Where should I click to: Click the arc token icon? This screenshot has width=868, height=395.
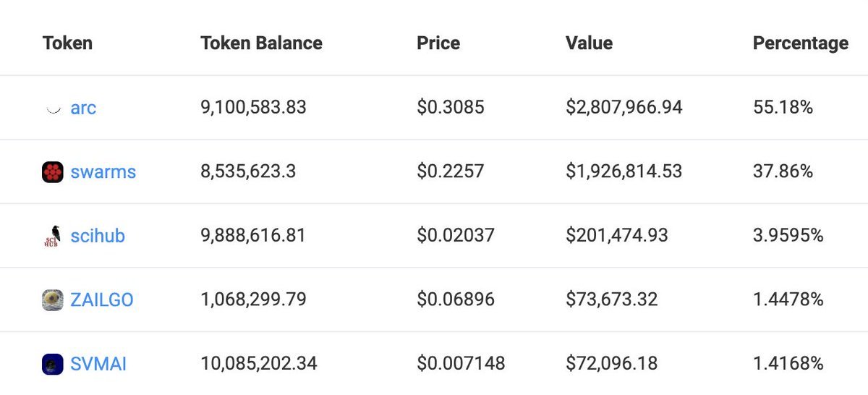click(x=53, y=109)
